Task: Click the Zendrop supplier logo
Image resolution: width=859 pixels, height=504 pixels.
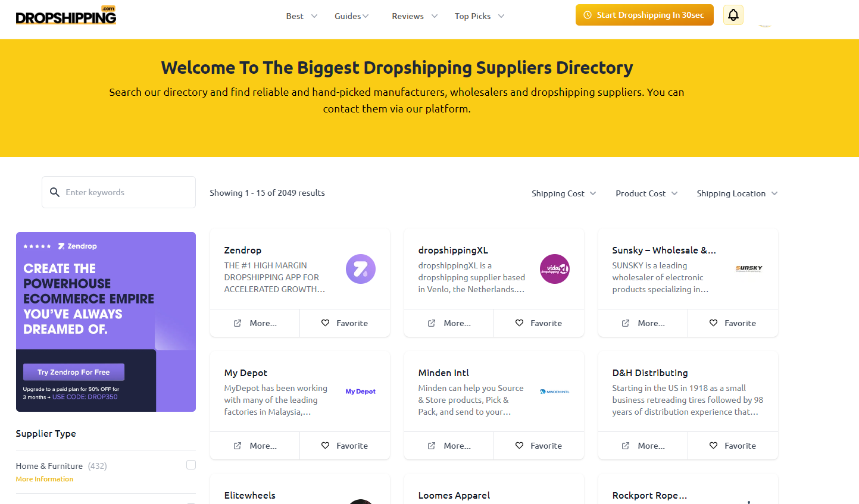Action: tap(361, 269)
